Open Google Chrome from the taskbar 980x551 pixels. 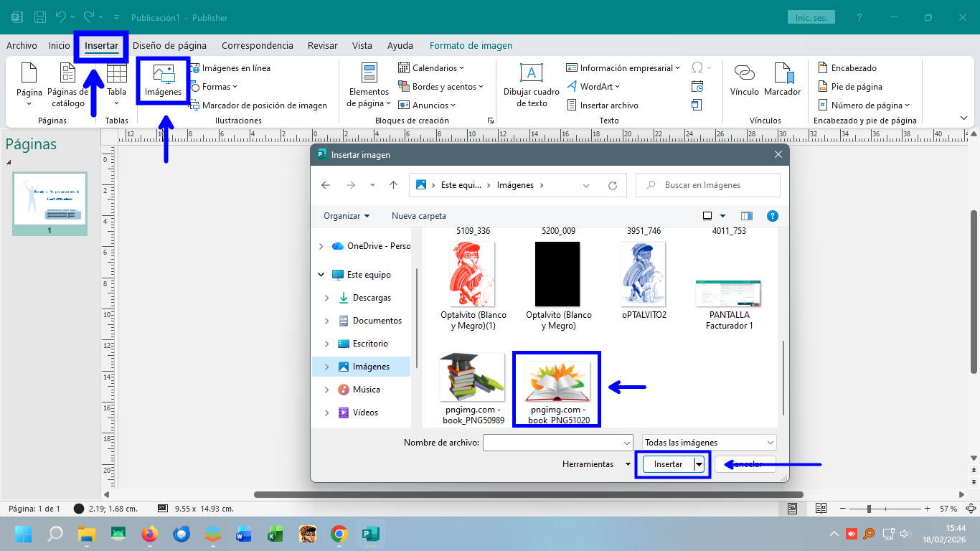(339, 534)
